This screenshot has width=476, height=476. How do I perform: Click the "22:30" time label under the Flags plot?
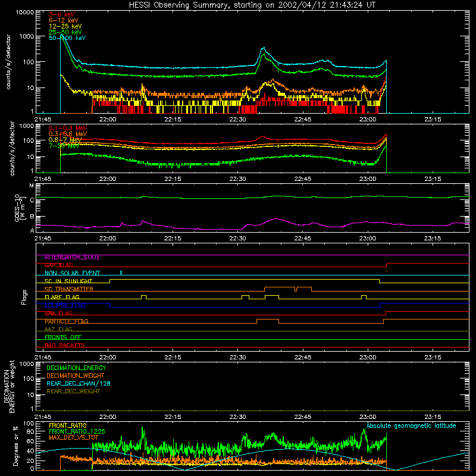pyautogui.click(x=237, y=358)
